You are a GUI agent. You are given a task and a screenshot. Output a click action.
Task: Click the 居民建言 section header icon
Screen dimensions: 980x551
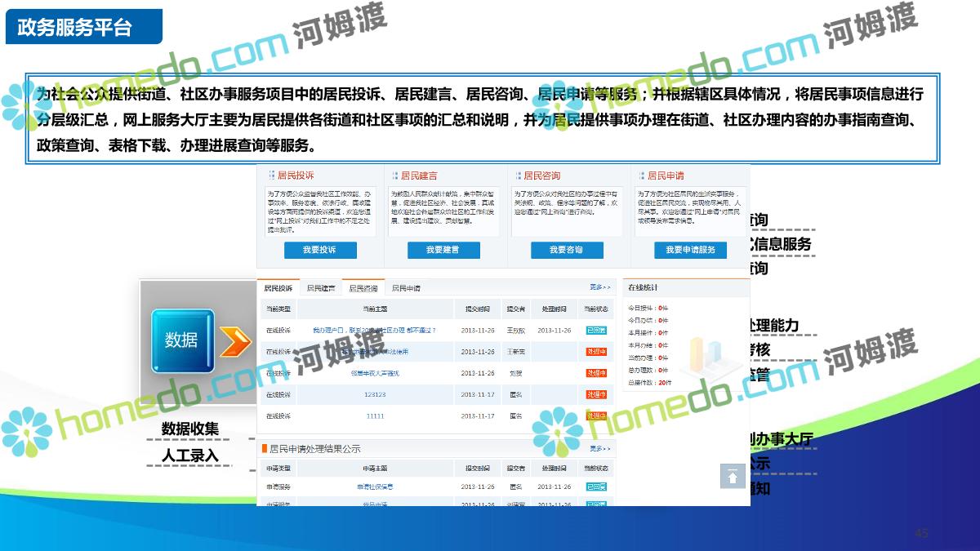tap(394, 176)
